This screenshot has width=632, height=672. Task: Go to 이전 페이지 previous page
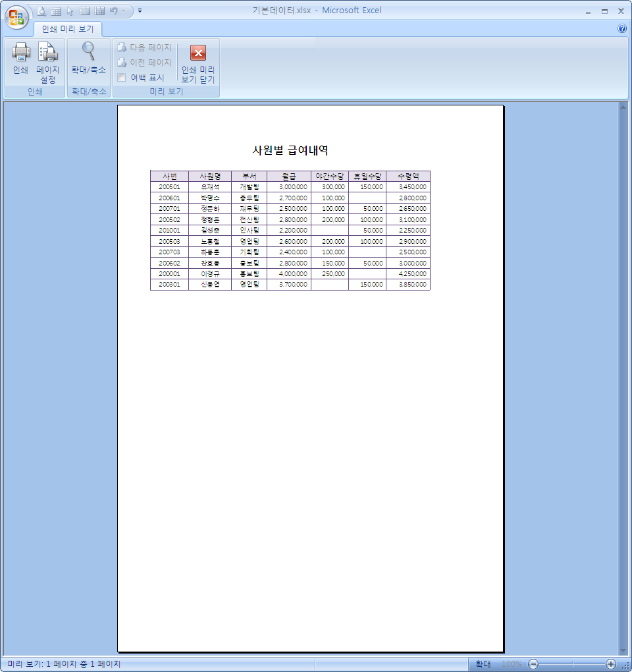[x=144, y=63]
